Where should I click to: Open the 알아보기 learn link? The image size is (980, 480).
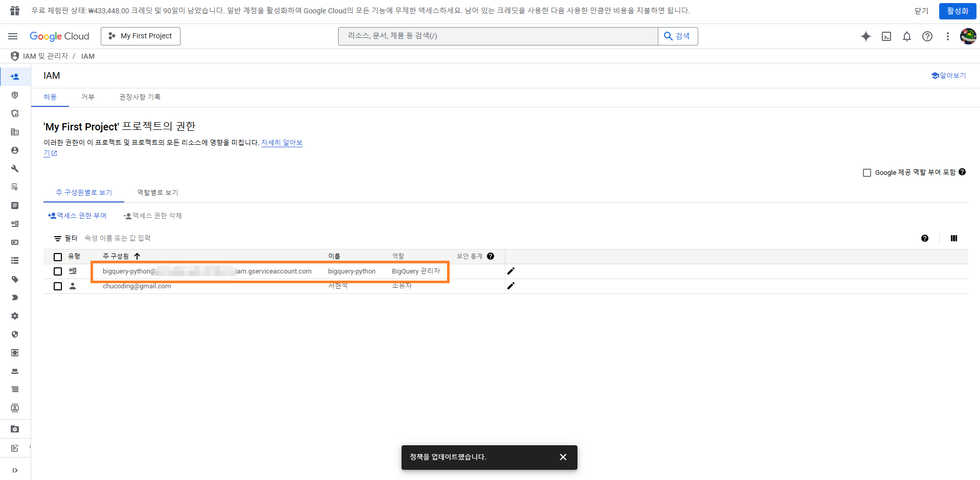949,76
